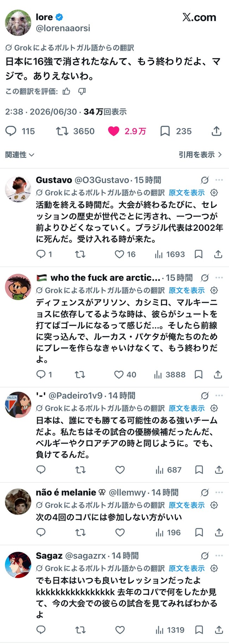Like Gustavo's reply with 16 likes
The image size is (229, 644).
(x=119, y=254)
